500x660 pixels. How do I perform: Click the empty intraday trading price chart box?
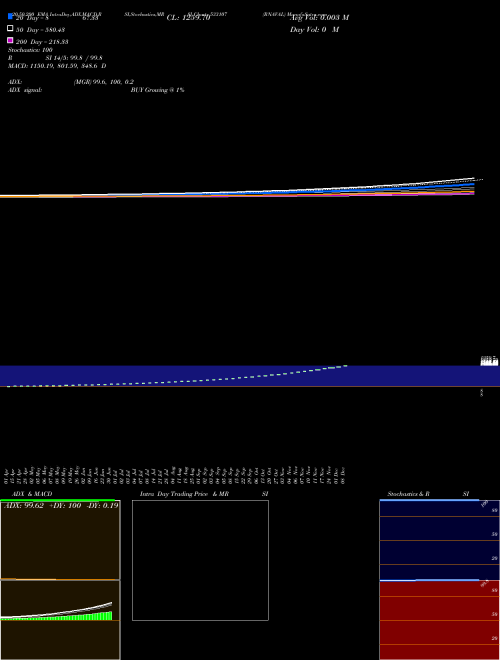coord(200,560)
